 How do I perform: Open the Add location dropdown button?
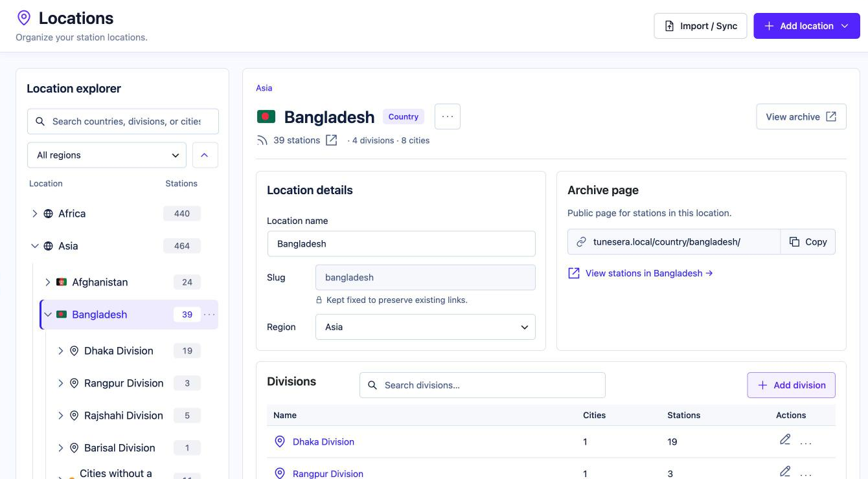coord(806,26)
